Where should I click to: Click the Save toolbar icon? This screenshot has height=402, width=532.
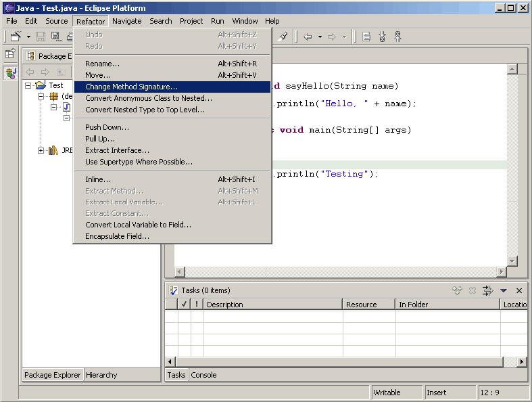[41, 37]
